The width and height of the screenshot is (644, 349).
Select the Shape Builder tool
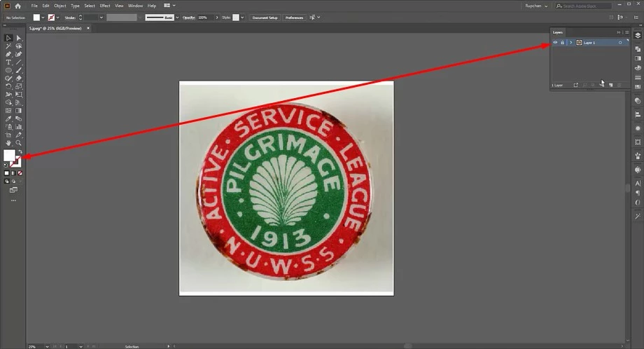click(8, 102)
